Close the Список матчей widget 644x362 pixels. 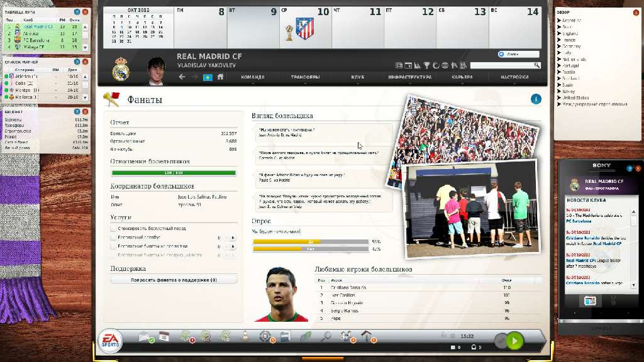pos(85,62)
